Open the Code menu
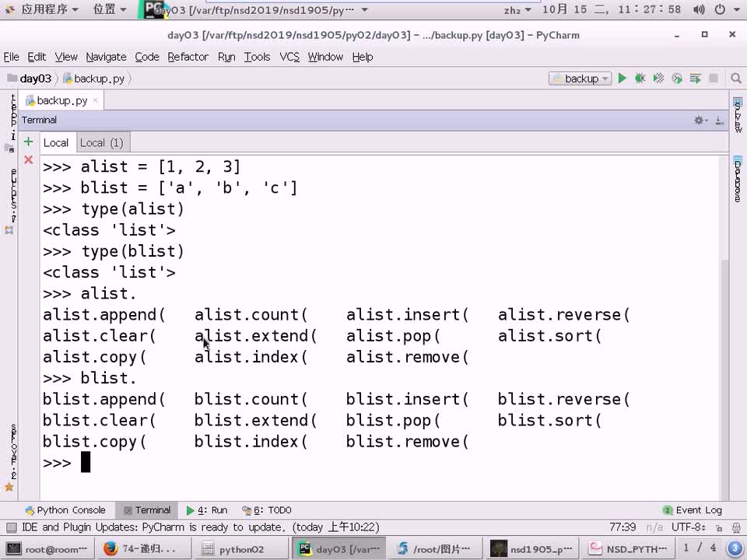 click(147, 57)
